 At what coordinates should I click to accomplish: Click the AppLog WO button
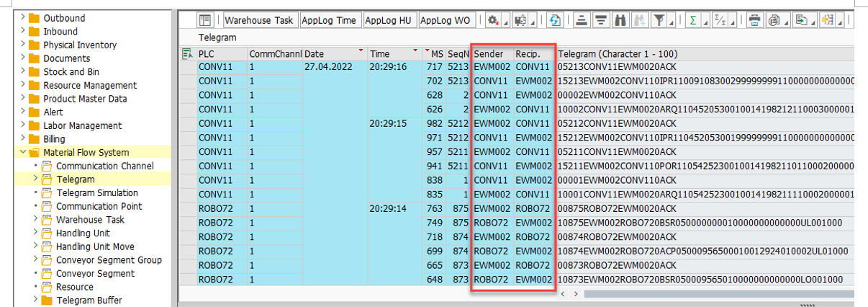coord(446,20)
